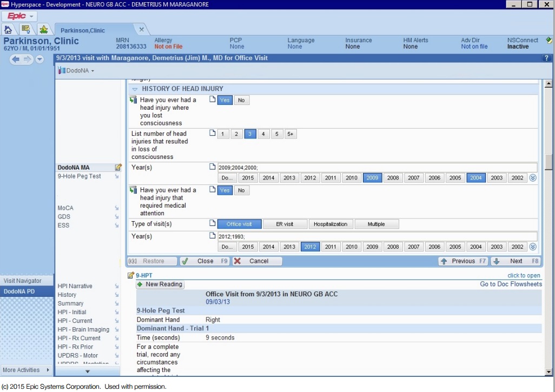Expand the More Activities menu
This screenshot has width=555, height=392.
pos(26,370)
